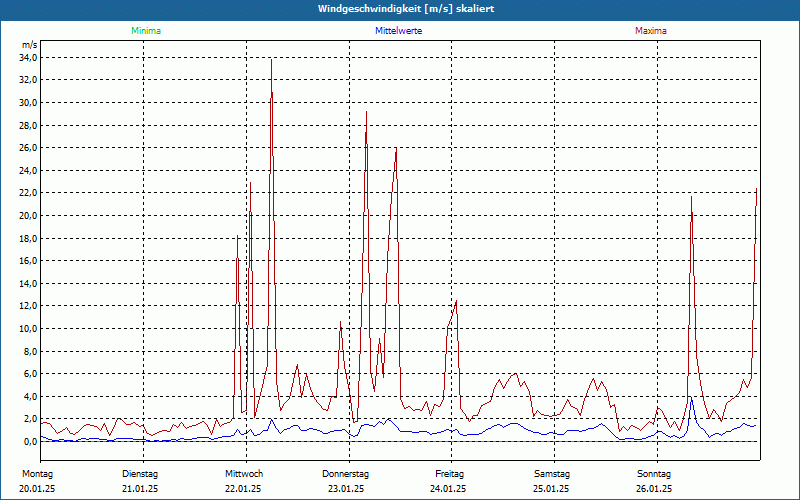Click the date 21.01.25
Image resolution: width=800 pixels, height=500 pixels.
click(140, 489)
